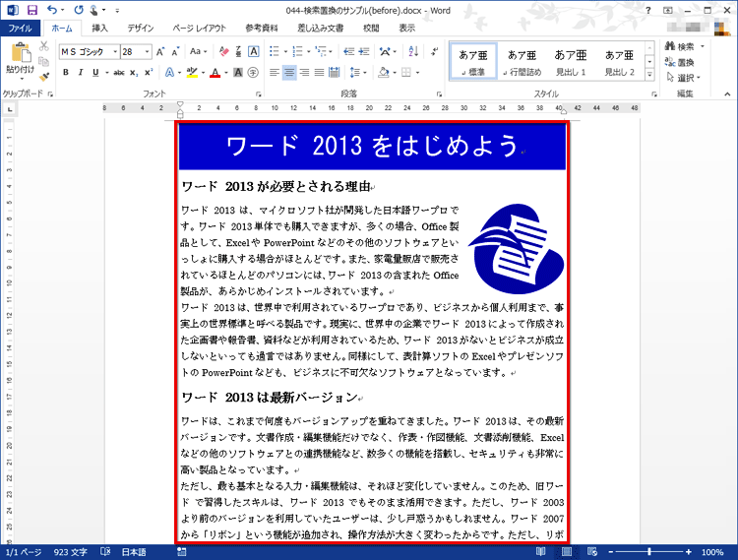Redo with the repeat arrow icon
This screenshot has width=738, height=560.
point(79,10)
